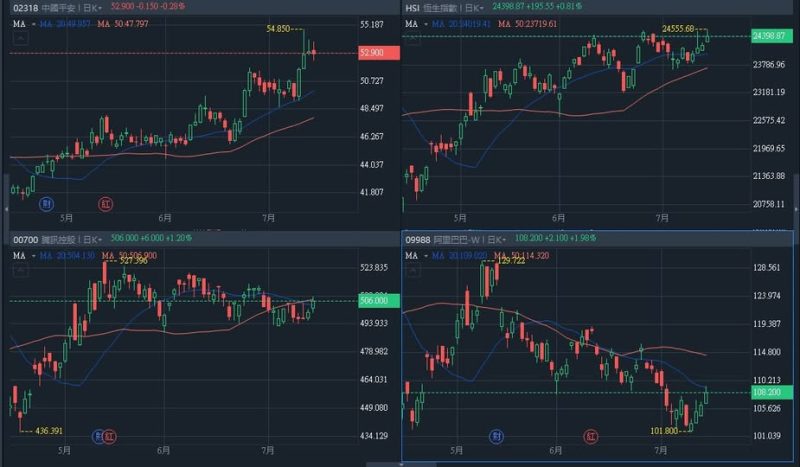Click the collapse arrow icon under Ping An MA
Screen dimensions: 800x467
[19, 41]
